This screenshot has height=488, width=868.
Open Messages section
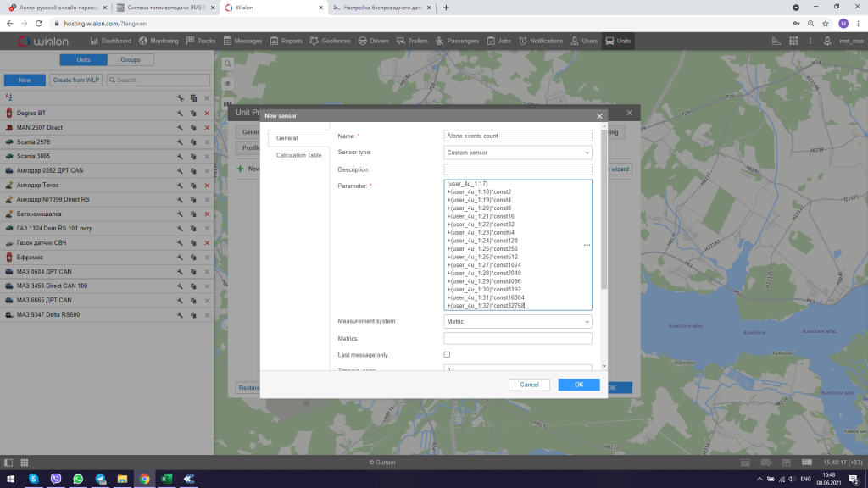tap(242, 41)
